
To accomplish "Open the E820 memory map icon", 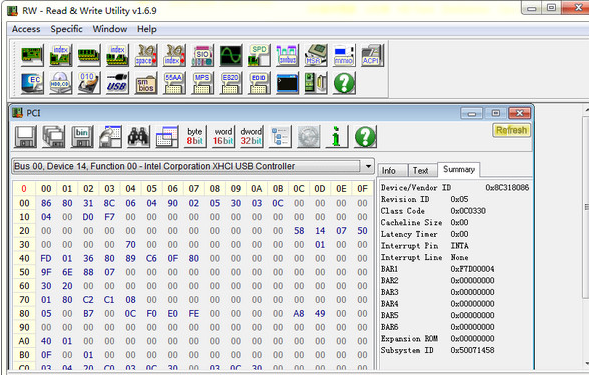I will point(231,83).
